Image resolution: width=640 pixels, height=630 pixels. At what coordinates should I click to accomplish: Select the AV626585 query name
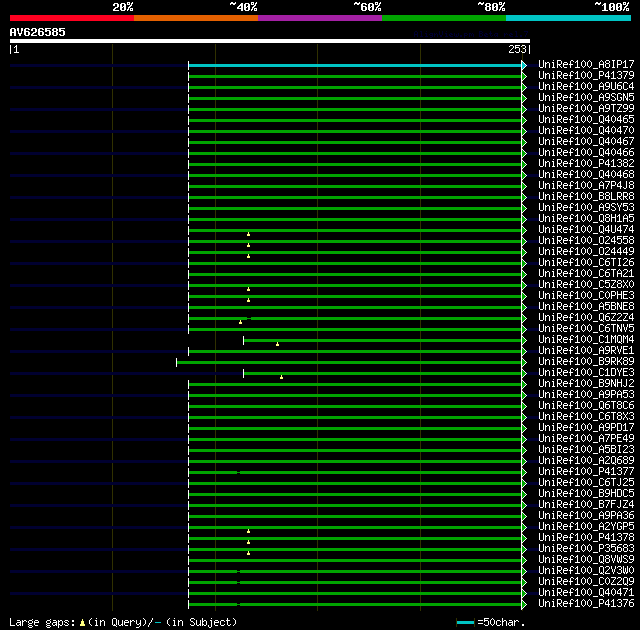coord(38,32)
